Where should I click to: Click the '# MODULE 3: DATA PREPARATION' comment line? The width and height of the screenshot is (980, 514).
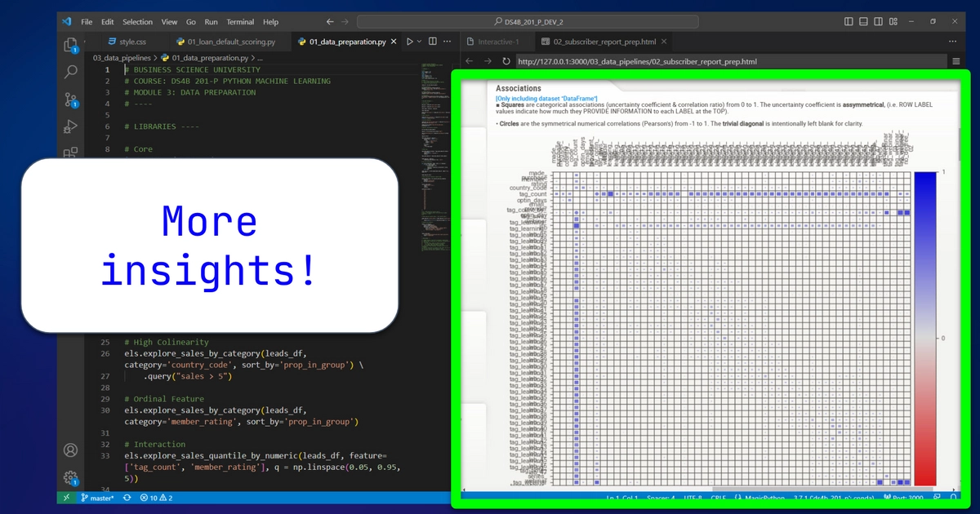(190, 93)
